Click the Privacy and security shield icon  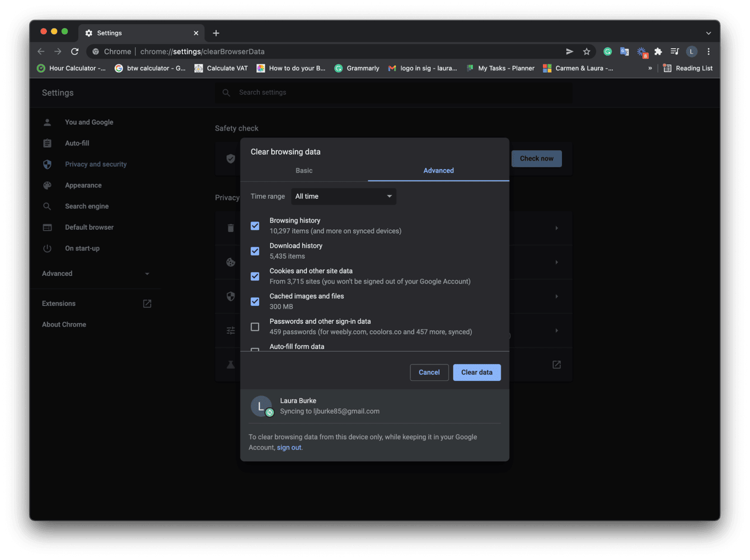click(47, 164)
